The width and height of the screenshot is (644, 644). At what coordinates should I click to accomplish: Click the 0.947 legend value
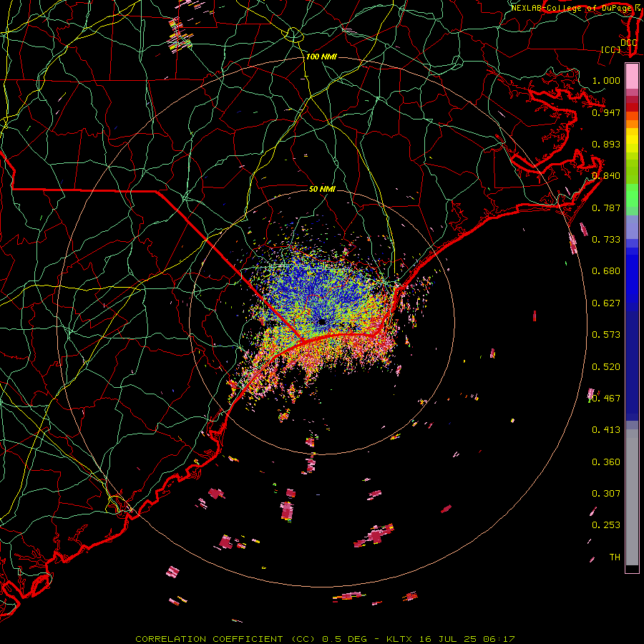pyautogui.click(x=606, y=112)
